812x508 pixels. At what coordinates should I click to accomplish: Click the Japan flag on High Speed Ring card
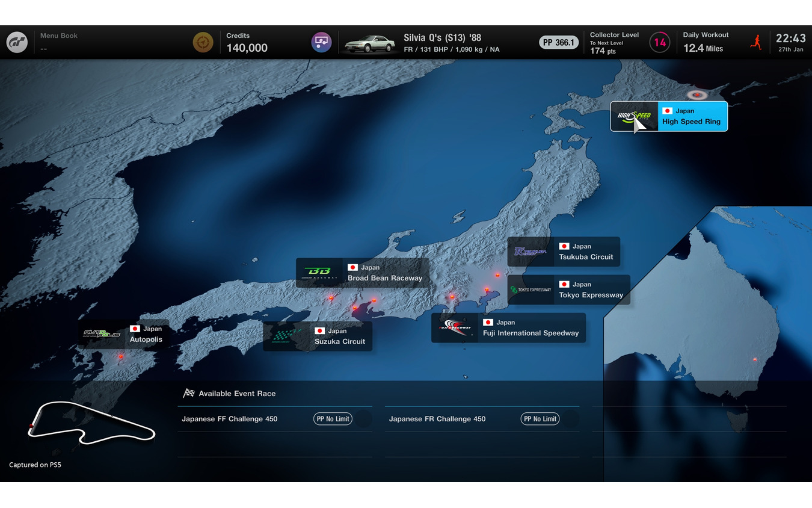(x=667, y=111)
